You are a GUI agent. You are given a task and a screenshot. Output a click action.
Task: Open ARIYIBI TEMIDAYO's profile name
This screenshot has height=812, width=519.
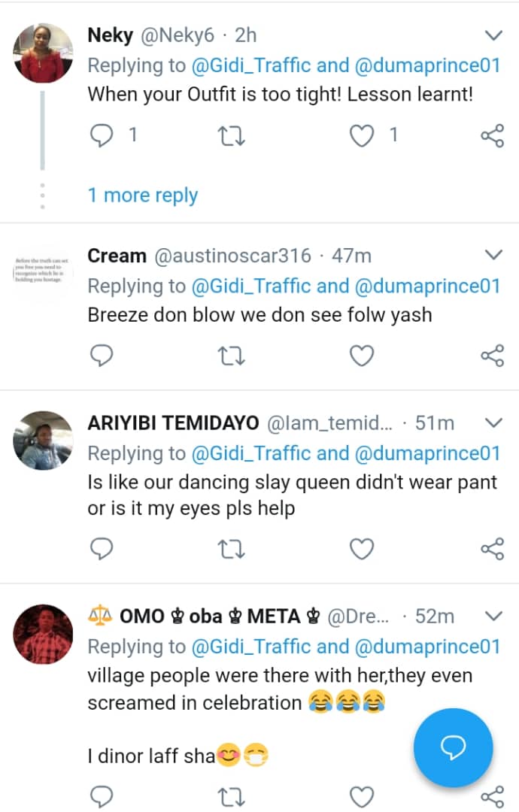pos(174,423)
